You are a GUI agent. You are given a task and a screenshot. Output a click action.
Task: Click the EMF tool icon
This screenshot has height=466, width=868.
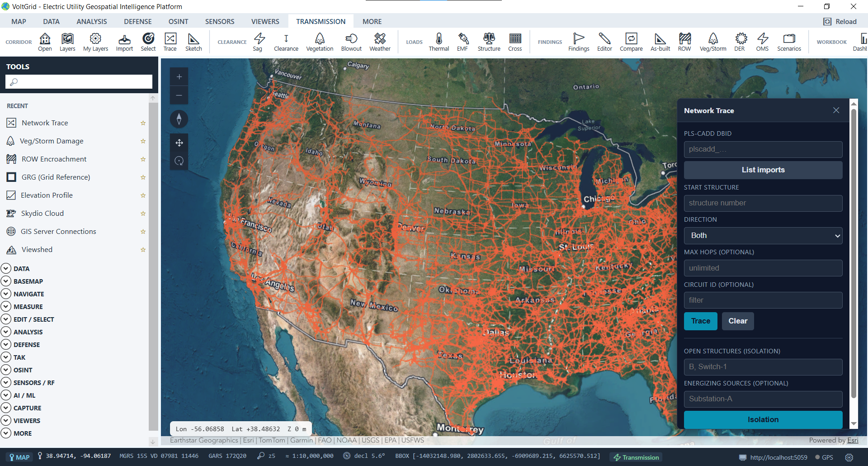pyautogui.click(x=462, y=42)
